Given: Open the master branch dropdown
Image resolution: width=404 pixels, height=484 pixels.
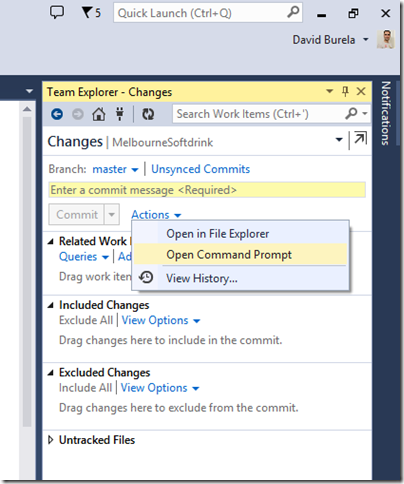Looking at the screenshot, I should pos(115,169).
